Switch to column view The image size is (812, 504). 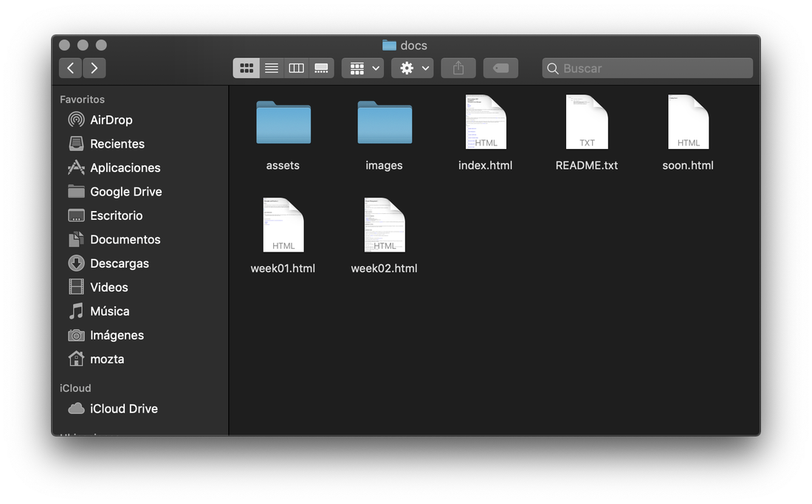tap(296, 68)
